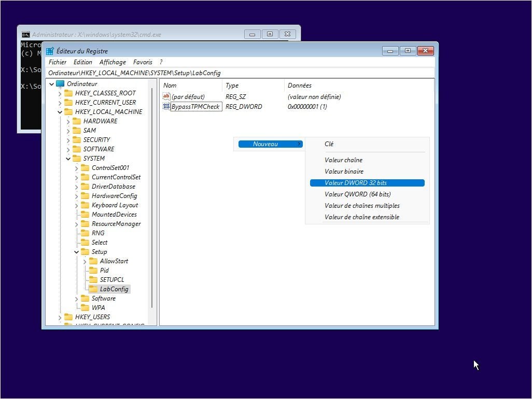Expand the ControlSet001 key
Viewport: 532px width, 399px height.
(76, 168)
